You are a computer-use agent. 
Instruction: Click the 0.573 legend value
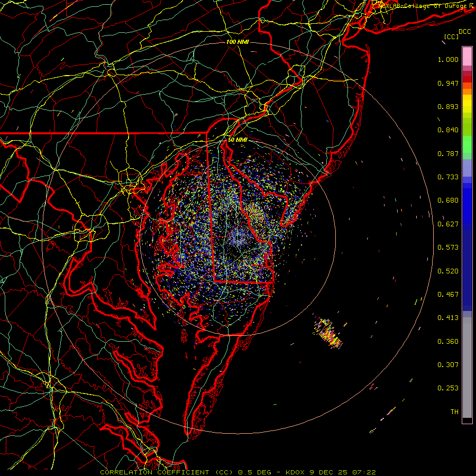point(448,248)
